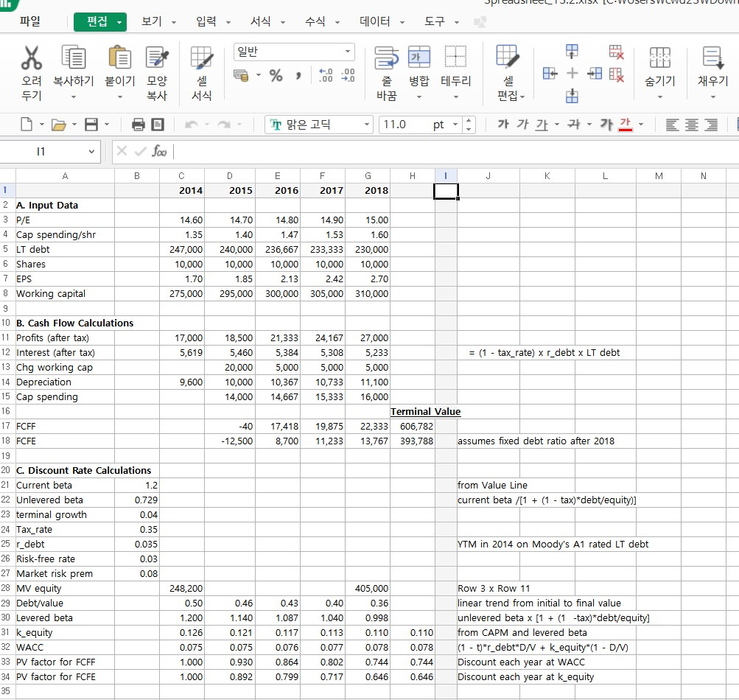Insert column to the right icon

[x=595, y=73]
